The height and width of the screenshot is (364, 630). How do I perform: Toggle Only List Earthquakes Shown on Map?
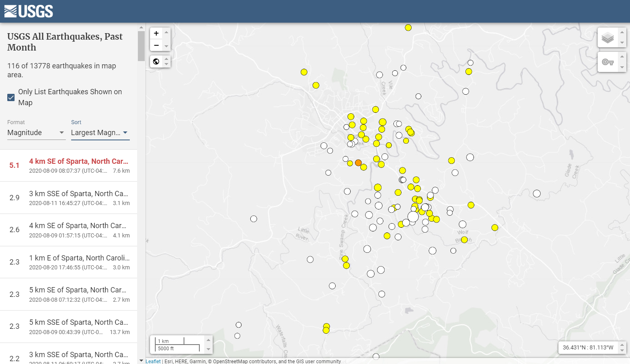pyautogui.click(x=11, y=97)
